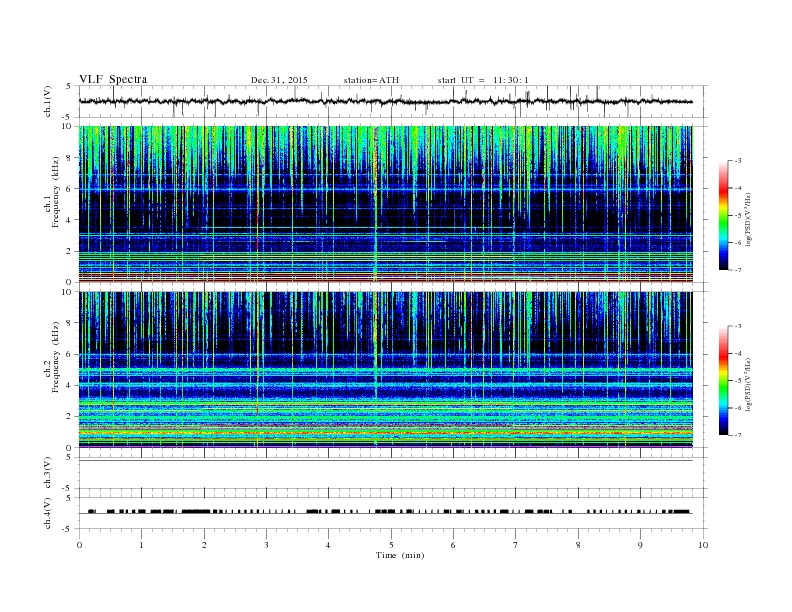Click the 'Dec.31, 2015' date label

coord(279,80)
